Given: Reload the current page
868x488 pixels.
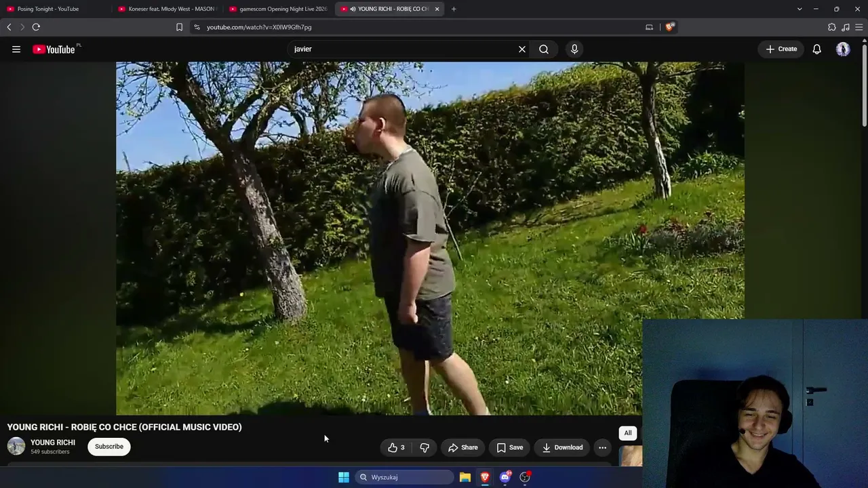Looking at the screenshot, I should (36, 27).
